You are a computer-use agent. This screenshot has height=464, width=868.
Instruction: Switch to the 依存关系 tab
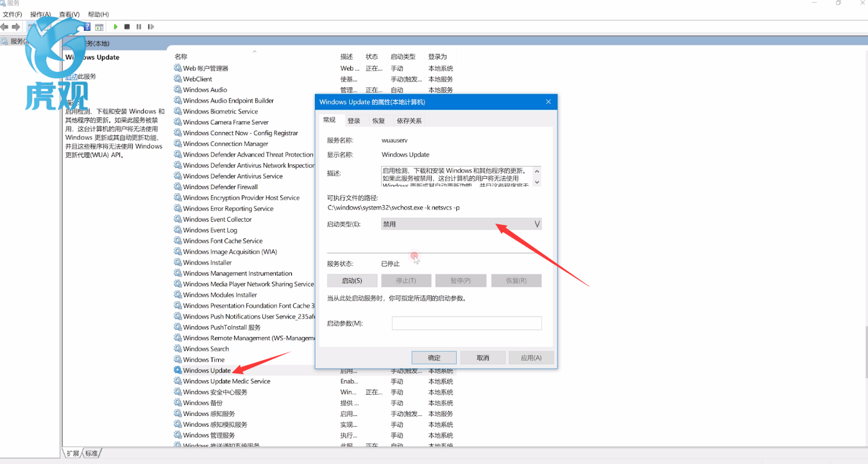click(409, 120)
